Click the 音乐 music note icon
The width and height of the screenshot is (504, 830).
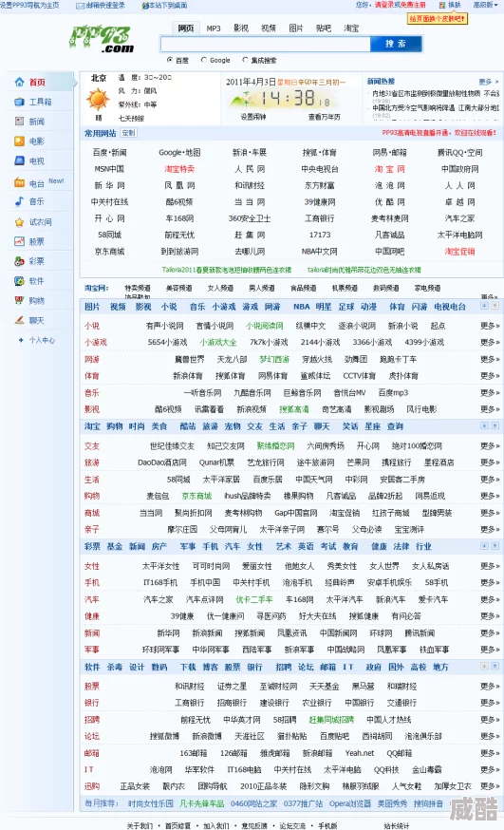(20, 201)
